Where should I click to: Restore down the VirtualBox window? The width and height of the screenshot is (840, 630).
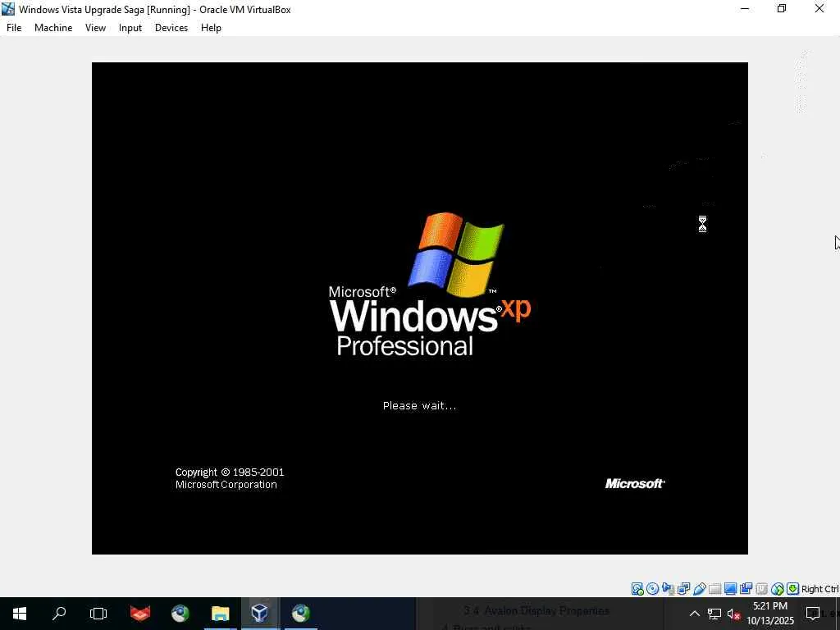782,8
